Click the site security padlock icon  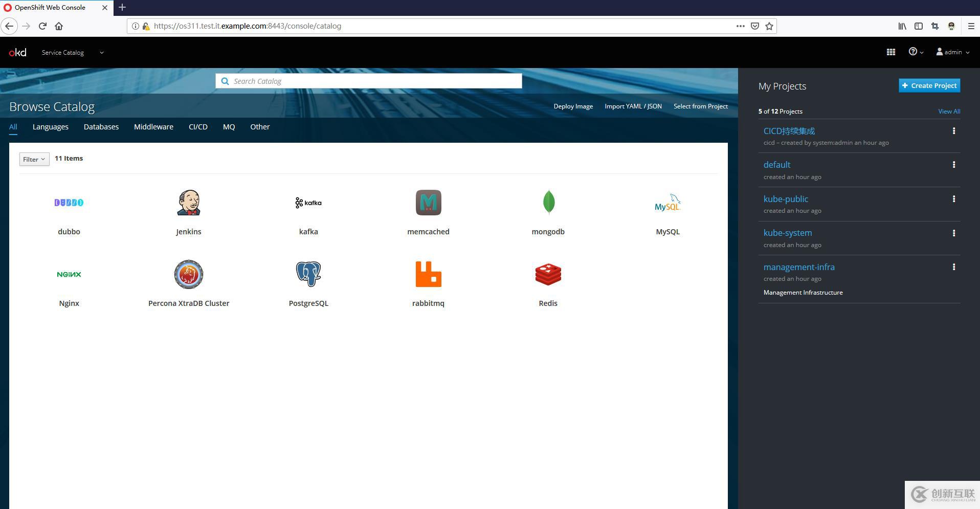pos(146,26)
